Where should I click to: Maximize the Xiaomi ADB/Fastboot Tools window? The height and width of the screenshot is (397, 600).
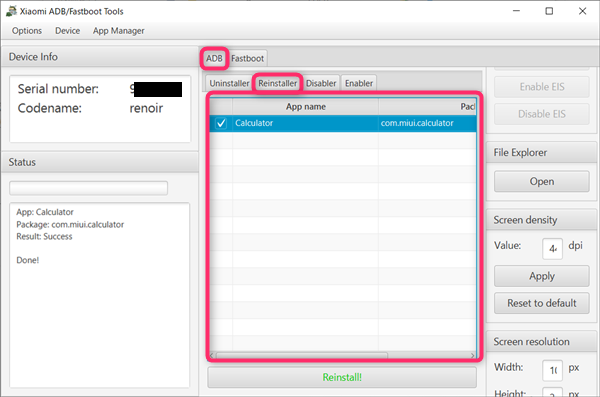[549, 11]
